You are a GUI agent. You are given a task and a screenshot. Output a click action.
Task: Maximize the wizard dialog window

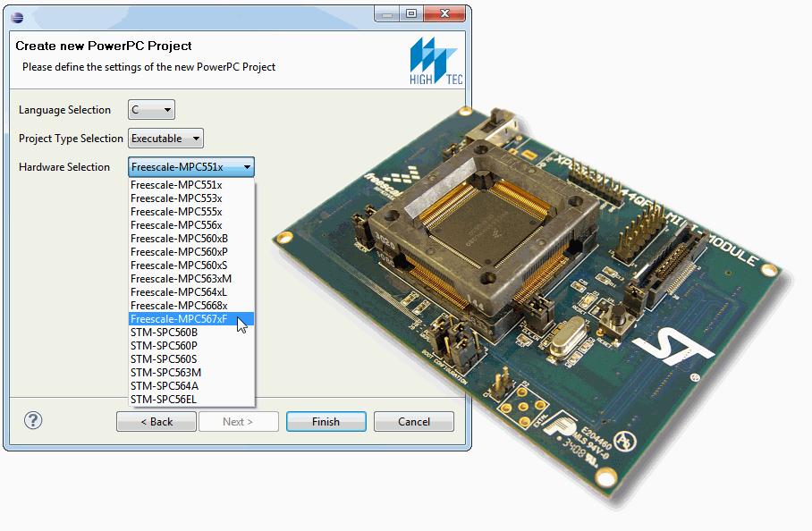411,14
